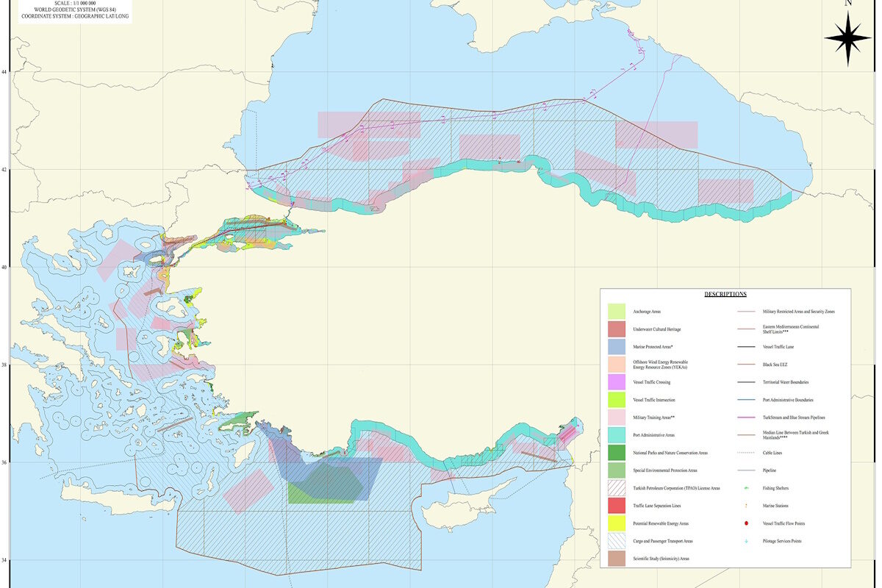Screen dimensions: 882x588
Task: Click the Fishing Shelters legend symbol
Action: pyautogui.click(x=746, y=488)
